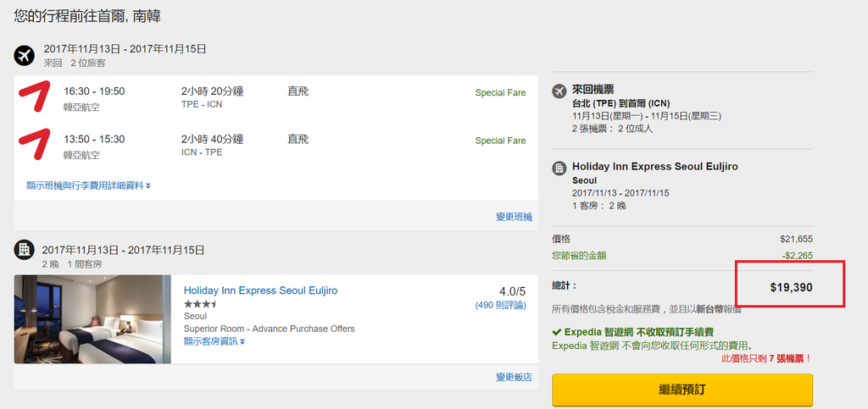This screenshot has height=409, width=868.
Task: Click the savings amount -$2,265
Action: click(x=797, y=256)
